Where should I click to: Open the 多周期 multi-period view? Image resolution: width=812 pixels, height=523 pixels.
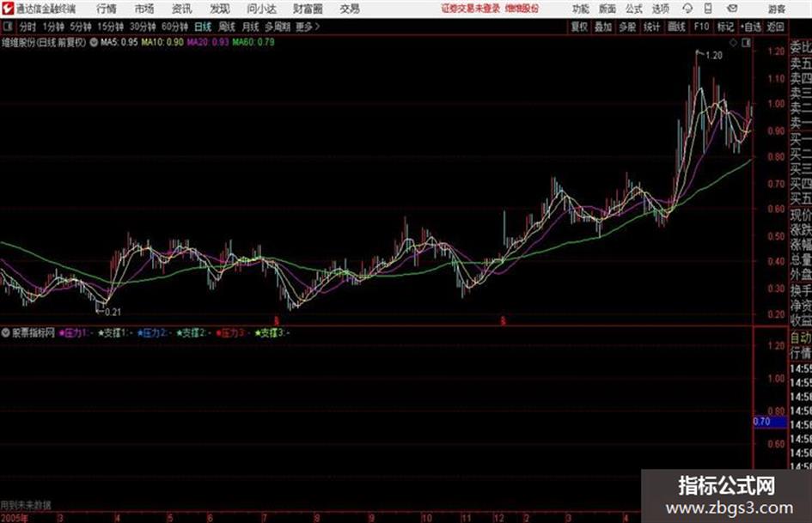[x=278, y=27]
